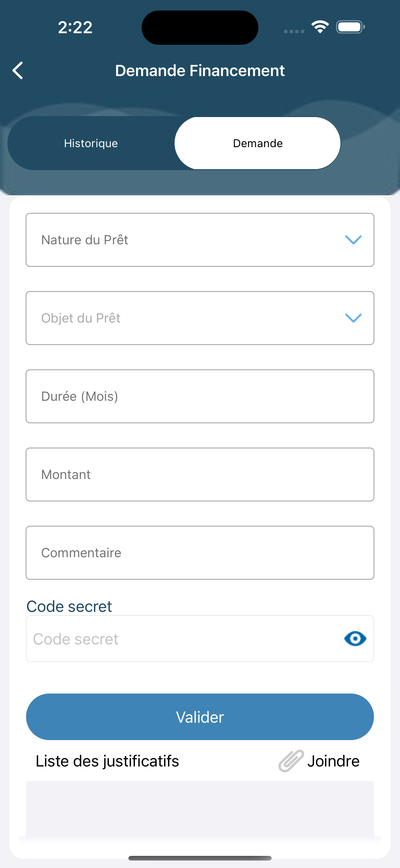Focus the Durée (Mois) input field
This screenshot has width=400, height=868.
tap(200, 396)
